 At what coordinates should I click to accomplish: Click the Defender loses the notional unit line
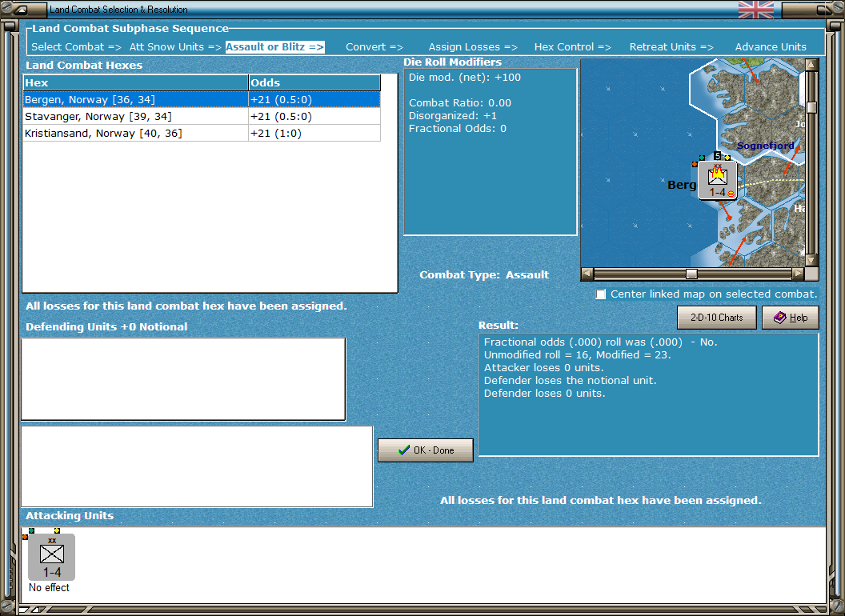point(570,381)
